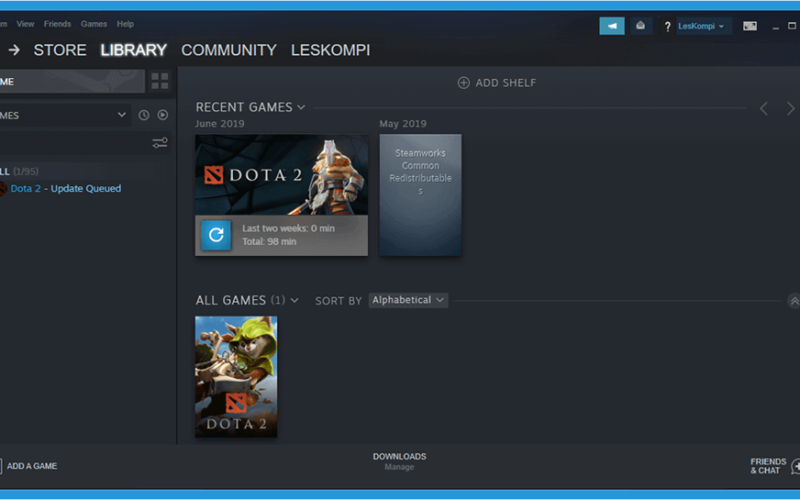800x500 pixels.
Task: Click the forward navigation arrow
Action: click(x=14, y=50)
